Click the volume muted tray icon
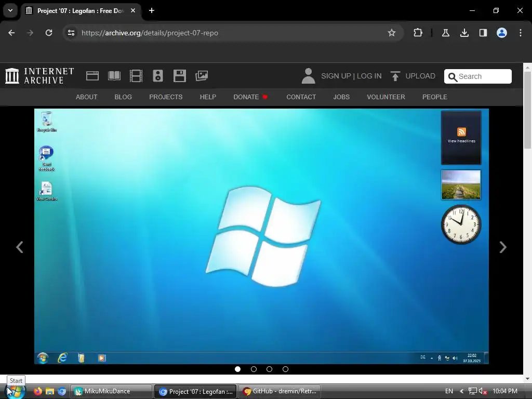Screen dimensions: 532x399 tap(483, 391)
